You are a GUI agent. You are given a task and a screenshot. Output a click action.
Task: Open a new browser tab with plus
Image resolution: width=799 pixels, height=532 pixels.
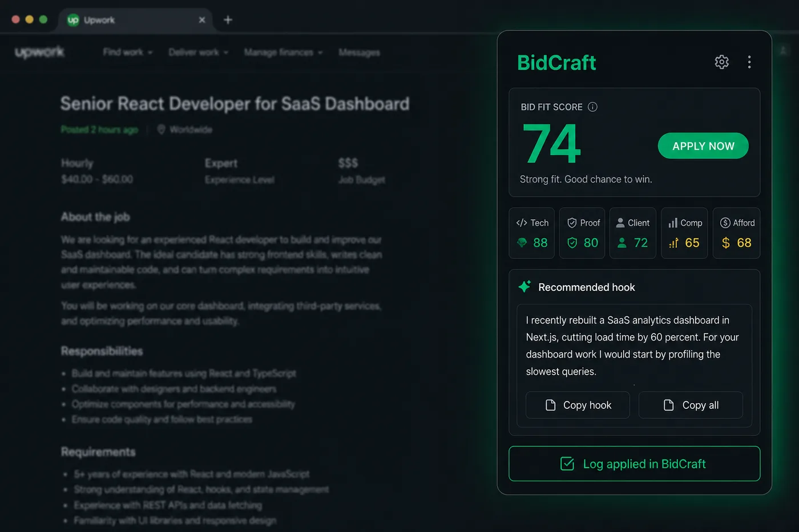(x=228, y=20)
